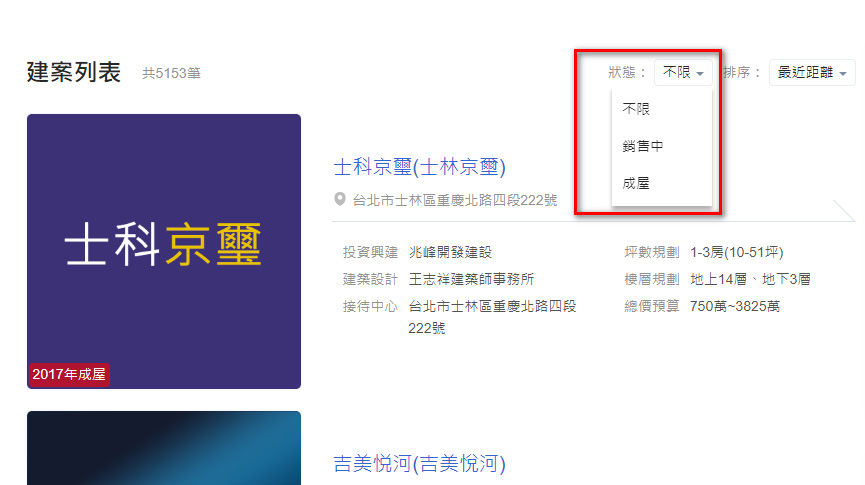Click the 地上14層、地下3層 value
Viewport: 865px width, 485px height.
click(750, 279)
